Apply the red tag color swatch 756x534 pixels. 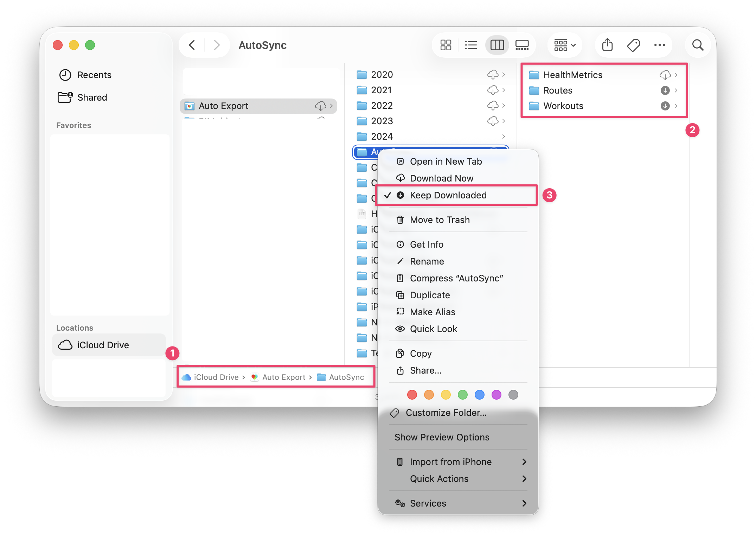[412, 395]
